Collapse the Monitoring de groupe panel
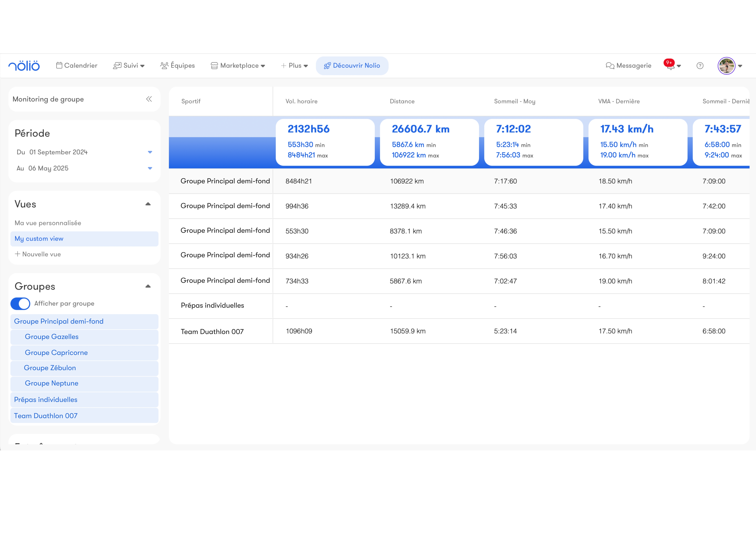The image size is (756, 534). (x=149, y=99)
